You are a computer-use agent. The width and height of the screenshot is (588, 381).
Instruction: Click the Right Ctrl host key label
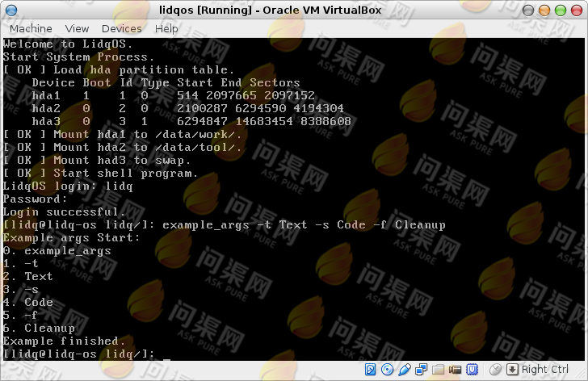[x=545, y=370]
